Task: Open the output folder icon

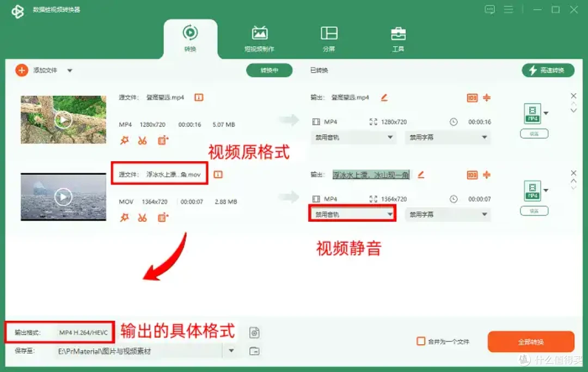Action: [x=254, y=351]
